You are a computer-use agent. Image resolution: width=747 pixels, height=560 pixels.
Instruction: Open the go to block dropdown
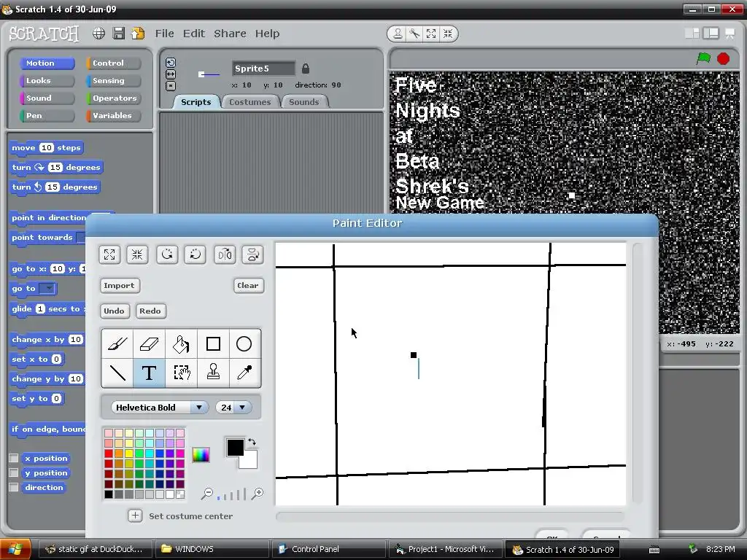click(x=47, y=289)
